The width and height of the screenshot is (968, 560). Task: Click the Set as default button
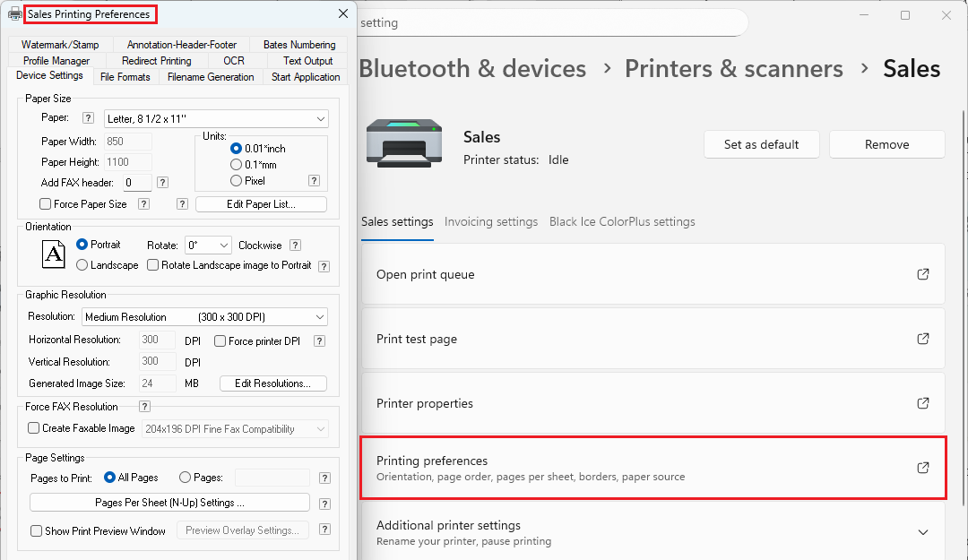pyautogui.click(x=761, y=144)
